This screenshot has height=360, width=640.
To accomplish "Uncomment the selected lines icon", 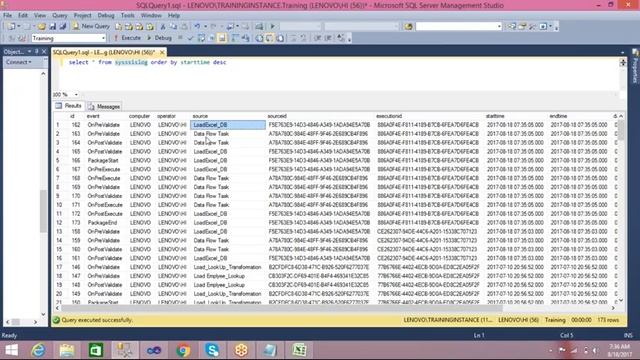I will pos(303,38).
